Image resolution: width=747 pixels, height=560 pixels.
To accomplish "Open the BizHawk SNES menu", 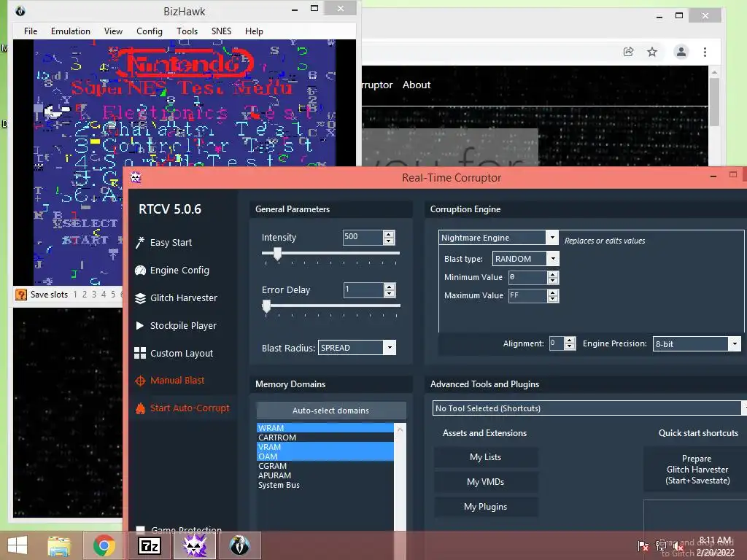I will coord(221,31).
